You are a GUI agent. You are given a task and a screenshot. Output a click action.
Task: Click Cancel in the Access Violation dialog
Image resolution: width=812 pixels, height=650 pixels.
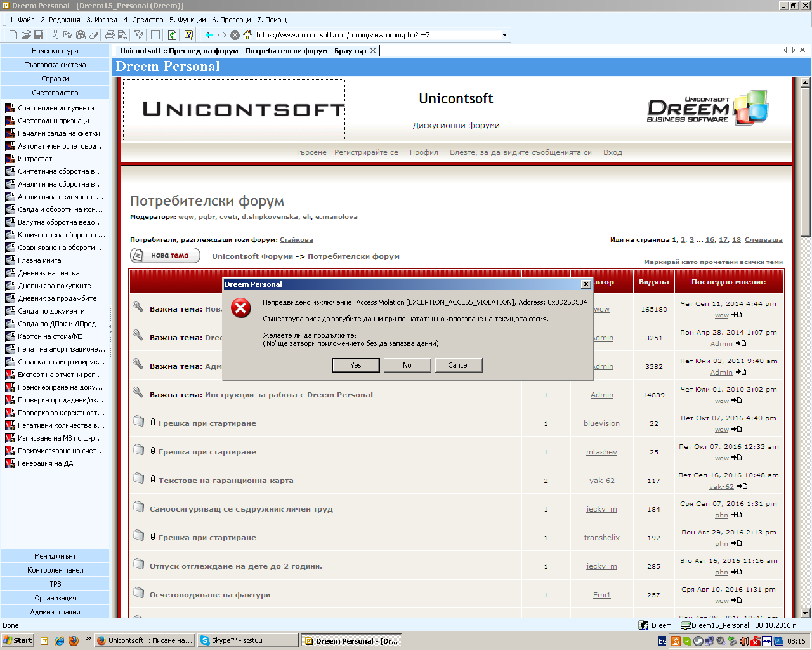tap(459, 365)
